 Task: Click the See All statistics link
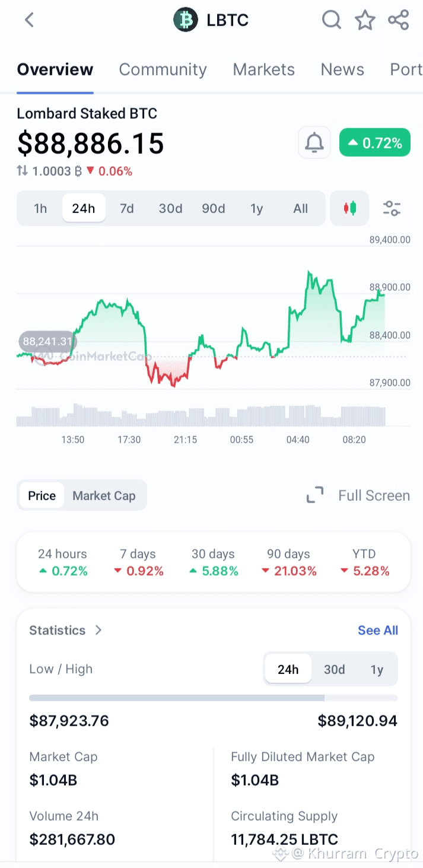[377, 630]
